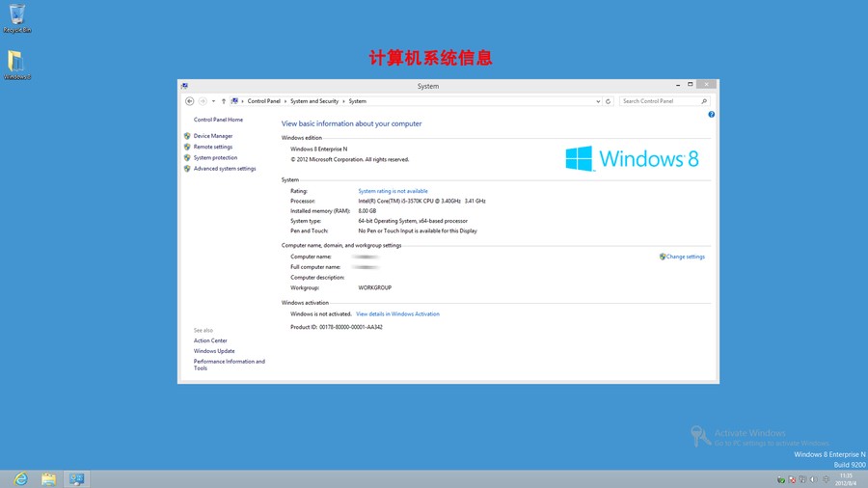
Task: Open Device Manager from the sidebar
Action: click(x=213, y=136)
